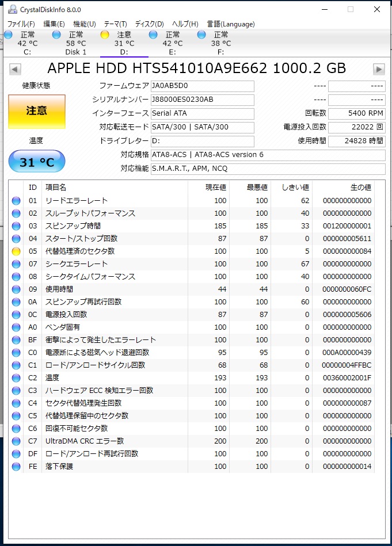This screenshot has width=392, height=546.
Task: Select the F: drive status orb
Action: [x=201, y=35]
